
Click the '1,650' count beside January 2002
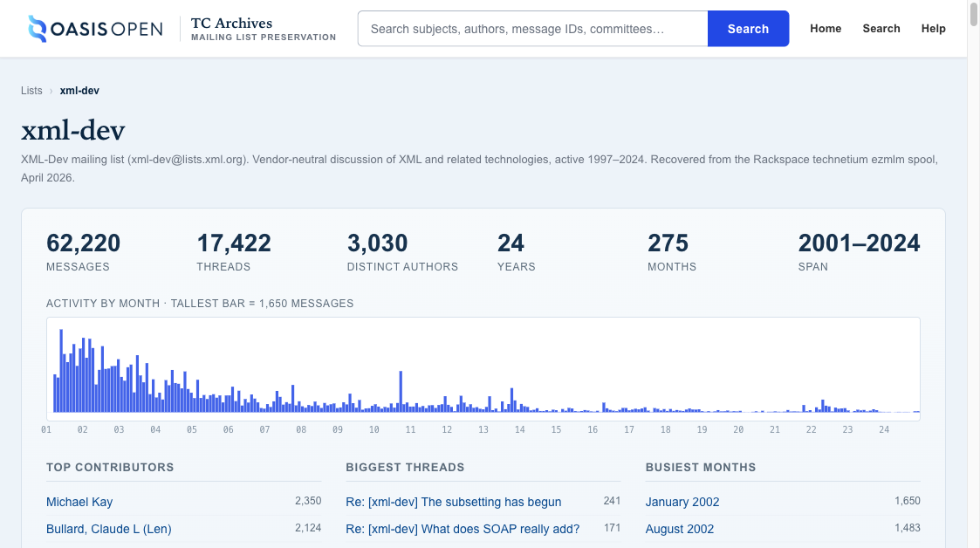pyautogui.click(x=908, y=501)
